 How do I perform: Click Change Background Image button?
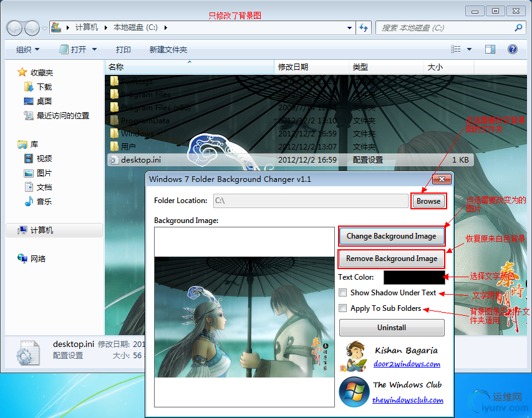pos(392,236)
